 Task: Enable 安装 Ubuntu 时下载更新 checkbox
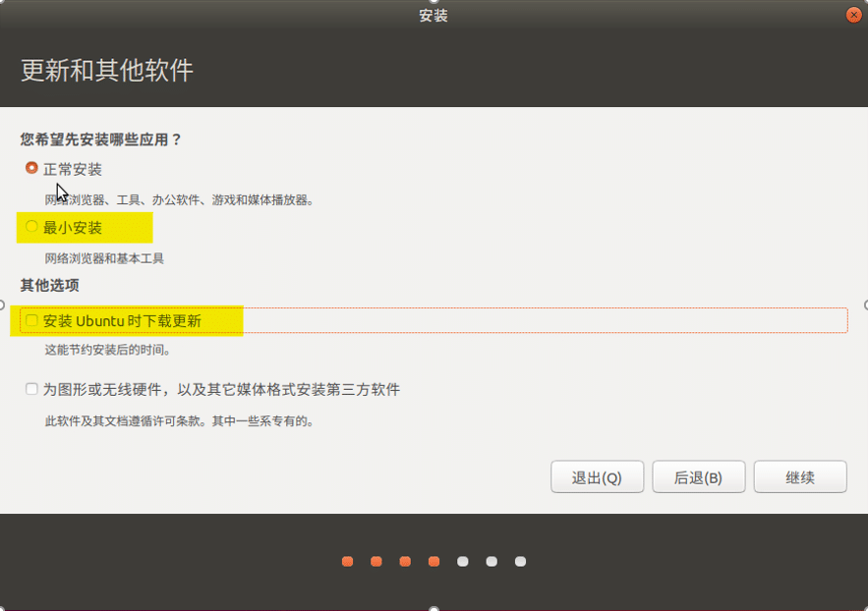pos(32,320)
